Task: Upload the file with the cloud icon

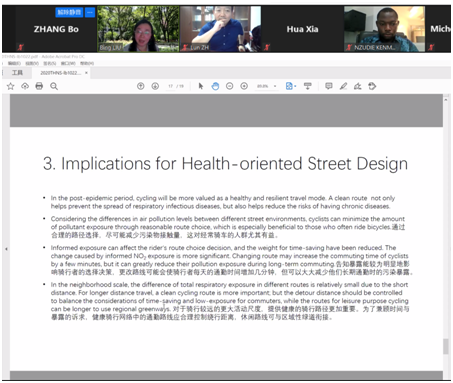Action: click(25, 86)
